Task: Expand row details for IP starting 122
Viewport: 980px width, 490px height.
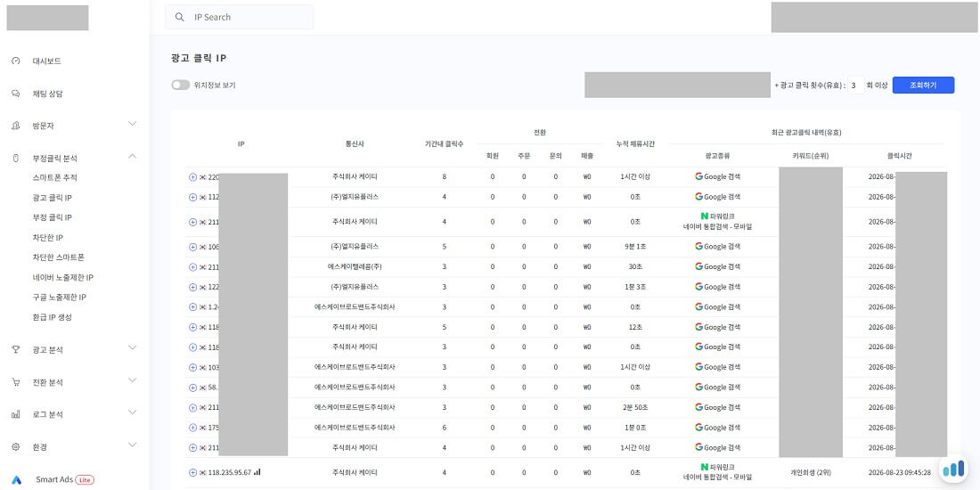Action: (x=192, y=288)
